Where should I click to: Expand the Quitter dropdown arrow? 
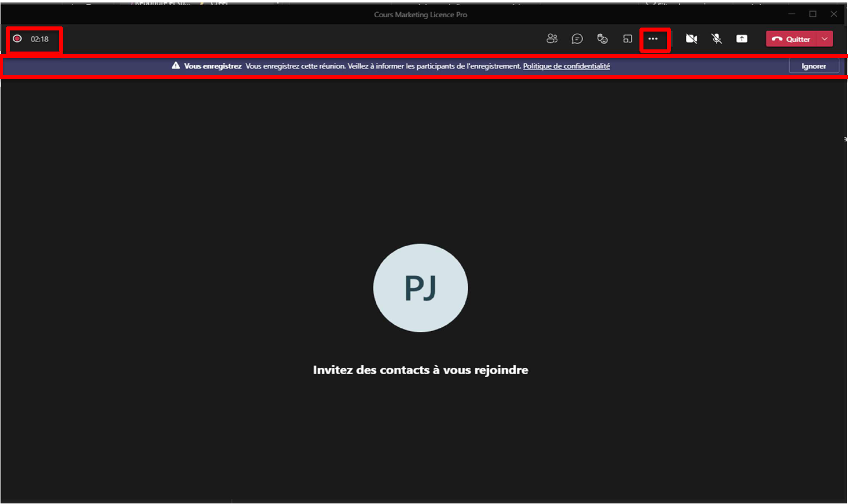point(824,39)
